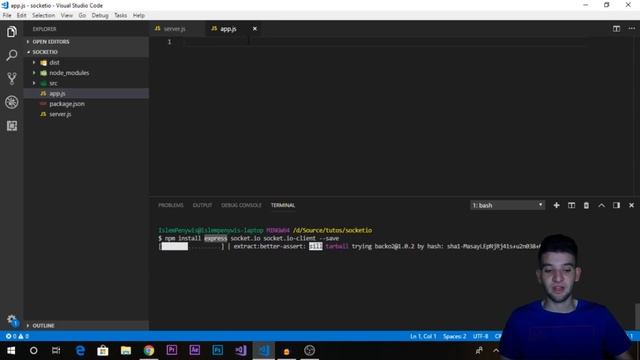Close the app.js editor tab
The image size is (640, 360).
coord(255,29)
